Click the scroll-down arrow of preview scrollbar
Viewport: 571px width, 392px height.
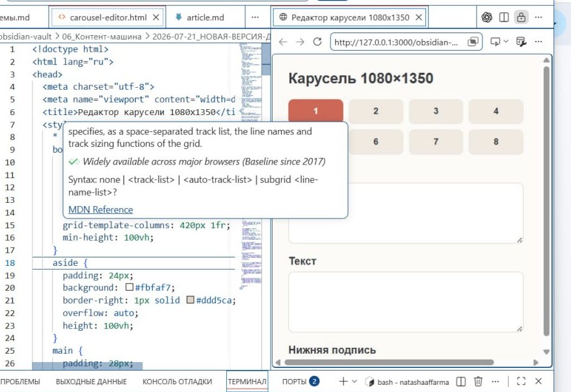click(x=546, y=352)
